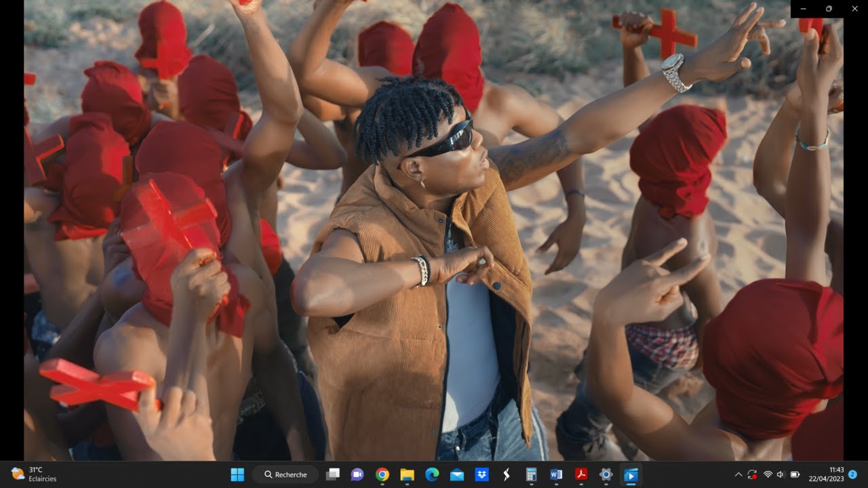Open the Windows Start menu
The height and width of the screenshot is (488, 868).
tap(237, 474)
